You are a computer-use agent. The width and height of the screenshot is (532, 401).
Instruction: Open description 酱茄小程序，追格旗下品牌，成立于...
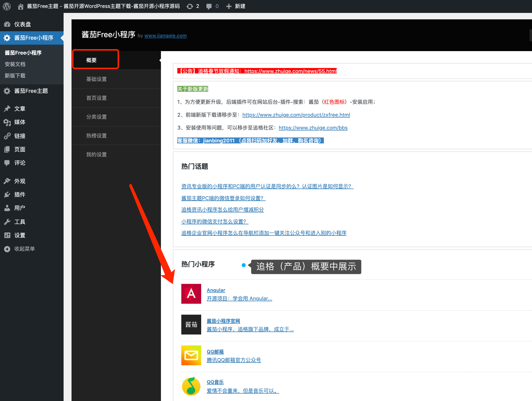click(x=250, y=329)
